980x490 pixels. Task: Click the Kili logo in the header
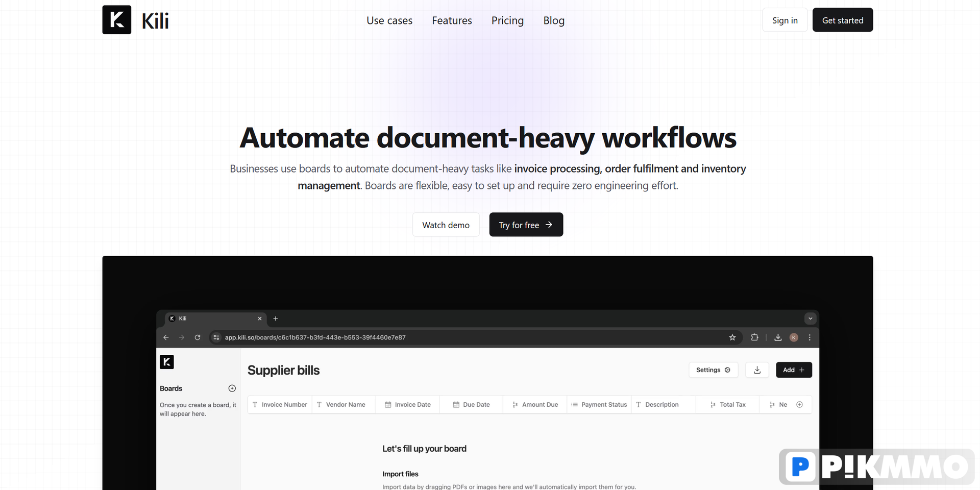pyautogui.click(x=117, y=20)
